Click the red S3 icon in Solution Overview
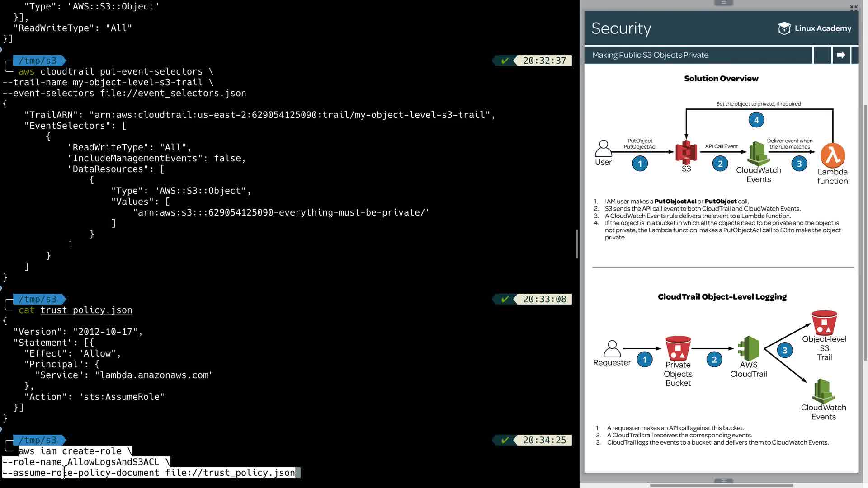The width and height of the screenshot is (868, 488). click(x=686, y=152)
